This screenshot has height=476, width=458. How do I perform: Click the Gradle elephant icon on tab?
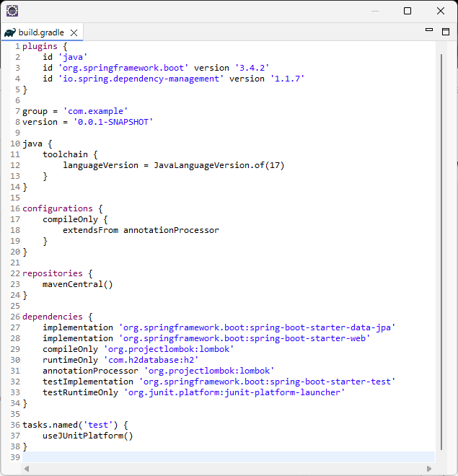point(10,32)
